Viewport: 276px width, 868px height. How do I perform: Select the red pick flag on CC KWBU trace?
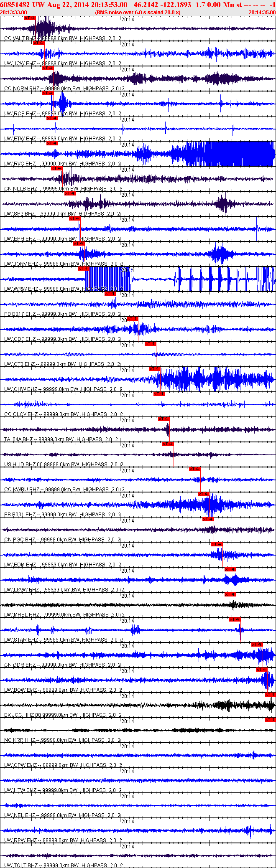tap(195, 469)
